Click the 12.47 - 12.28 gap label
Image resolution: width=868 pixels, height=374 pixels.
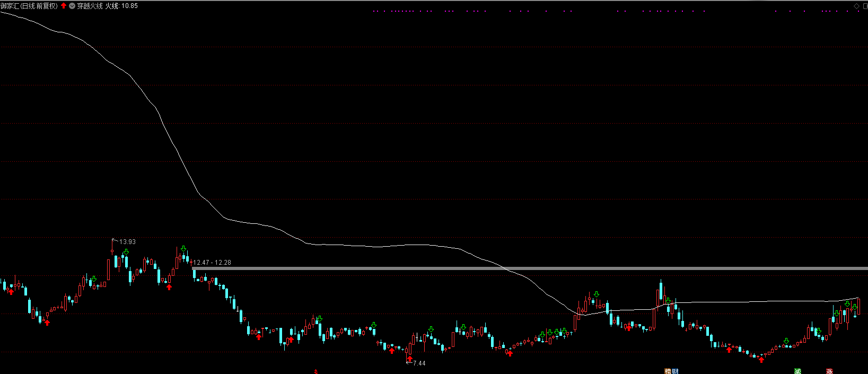[x=212, y=263]
